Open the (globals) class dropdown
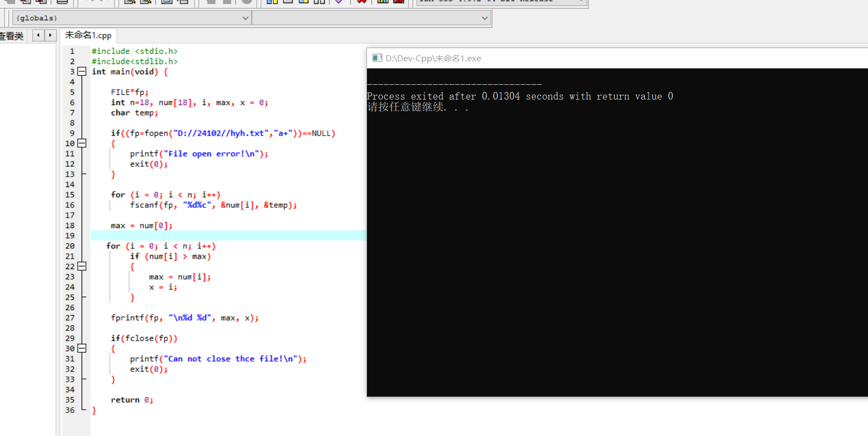The width and height of the screenshot is (868, 436). pos(131,18)
